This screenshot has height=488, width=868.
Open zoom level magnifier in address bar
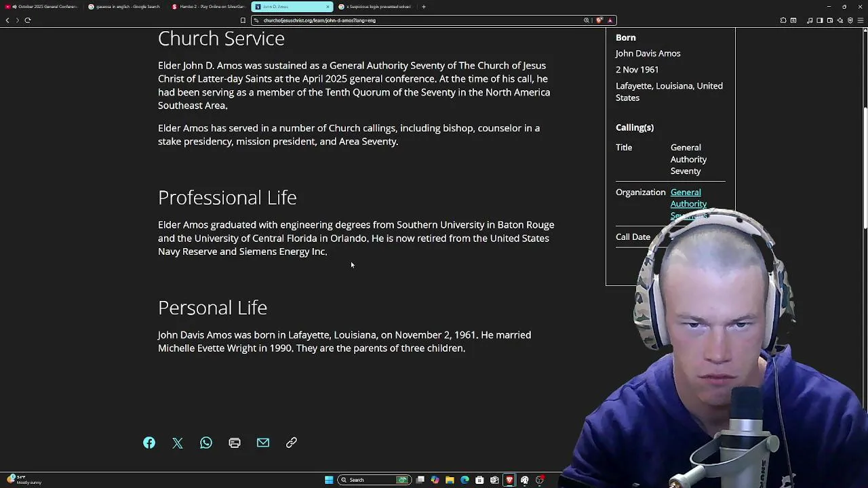(587, 20)
